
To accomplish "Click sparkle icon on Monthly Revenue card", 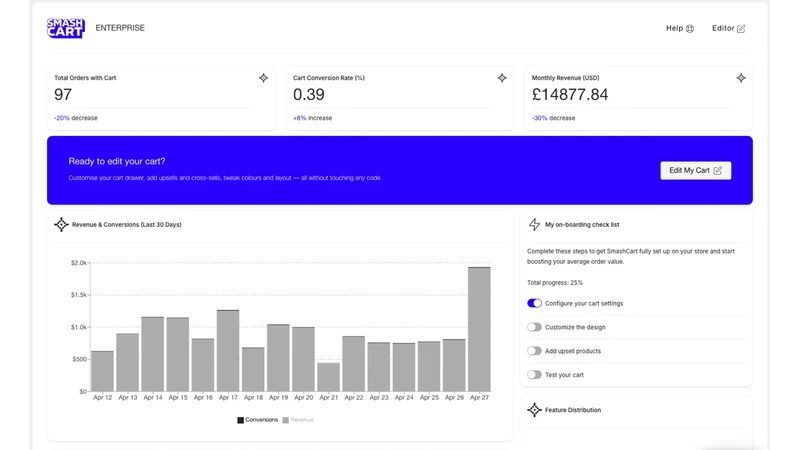I will pos(741,78).
